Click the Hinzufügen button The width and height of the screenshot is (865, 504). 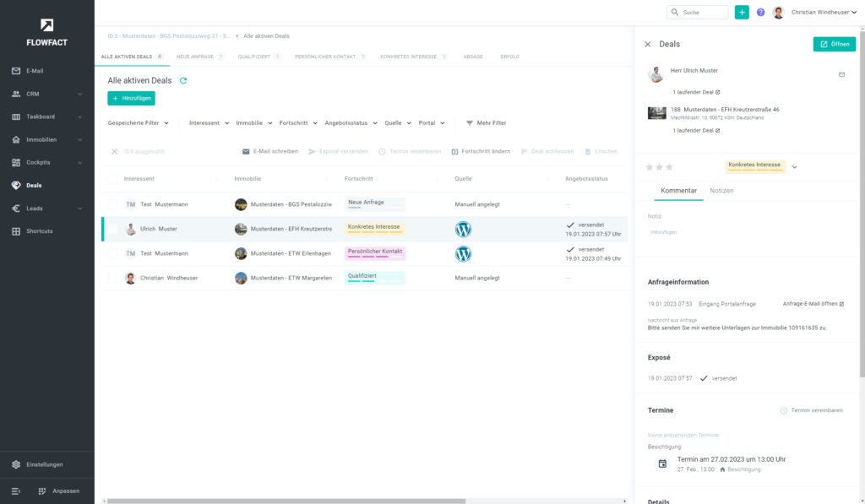131,99
